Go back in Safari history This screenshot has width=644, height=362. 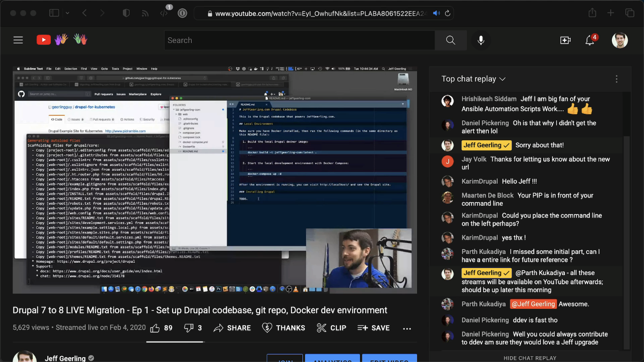[x=85, y=13]
